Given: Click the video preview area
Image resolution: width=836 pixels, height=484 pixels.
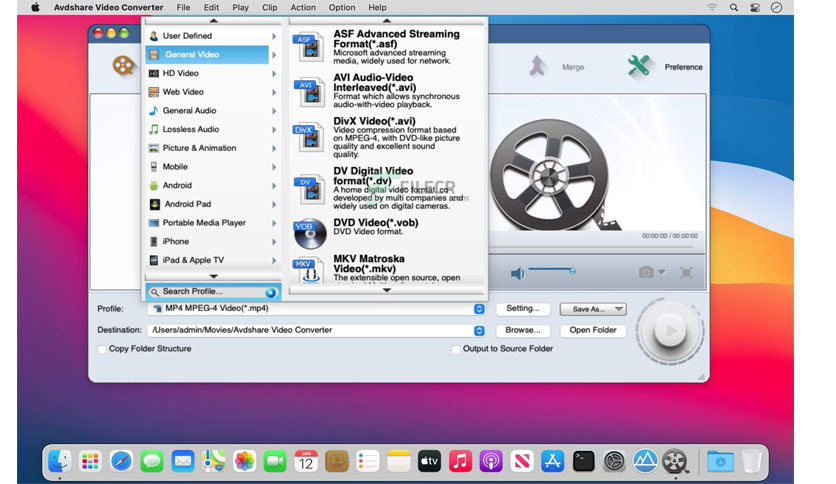Looking at the screenshot, I should click(x=597, y=163).
